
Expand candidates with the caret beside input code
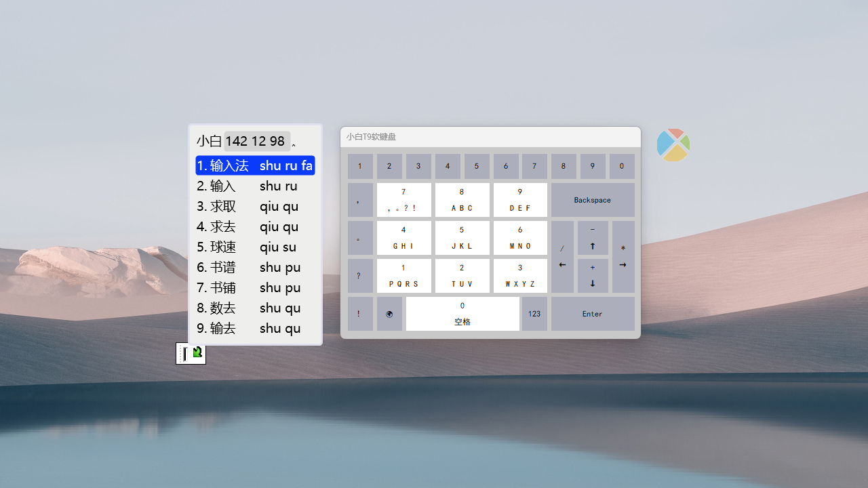click(x=294, y=145)
